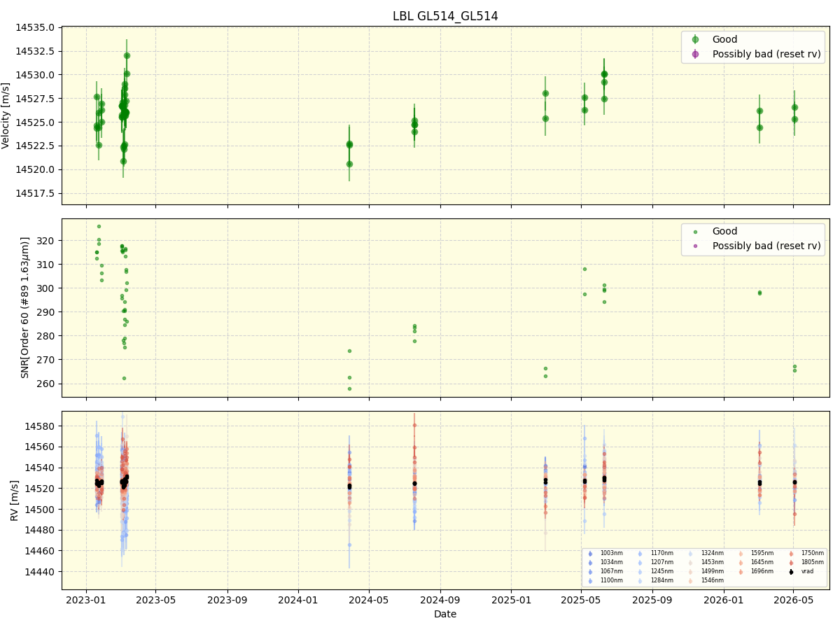Viewport: 840px width, 630px height.
Task: Click the 2023-09 date tick label
Action: pos(227,600)
